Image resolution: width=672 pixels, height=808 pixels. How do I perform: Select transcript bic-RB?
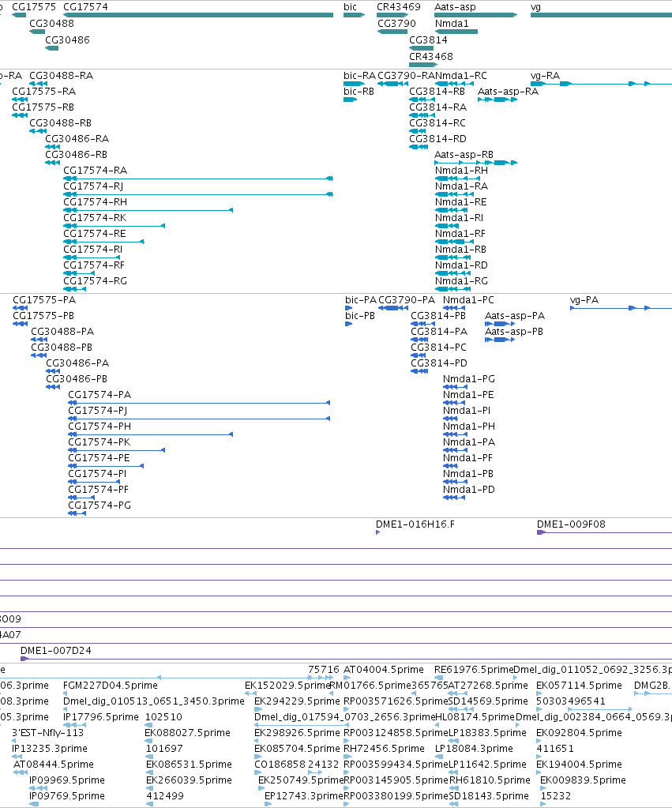359,92
